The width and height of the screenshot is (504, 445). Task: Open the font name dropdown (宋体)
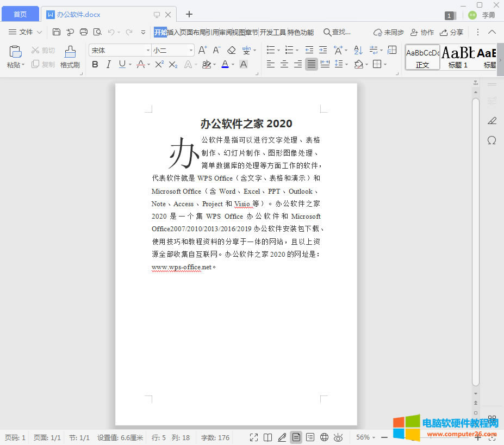click(x=147, y=50)
